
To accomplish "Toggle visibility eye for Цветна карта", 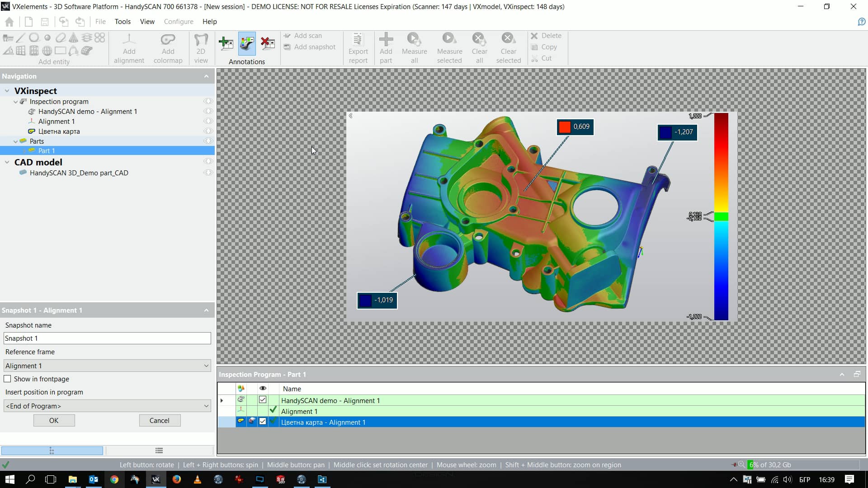I will (208, 131).
